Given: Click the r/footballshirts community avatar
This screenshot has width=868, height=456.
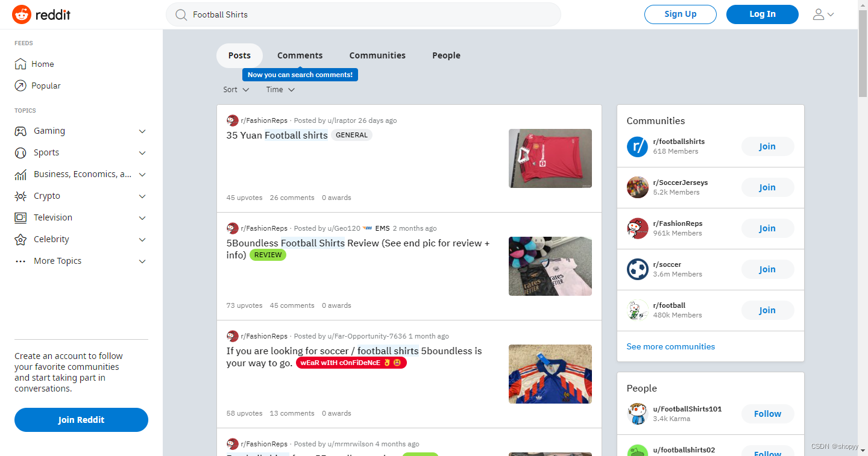Looking at the screenshot, I should [637, 146].
